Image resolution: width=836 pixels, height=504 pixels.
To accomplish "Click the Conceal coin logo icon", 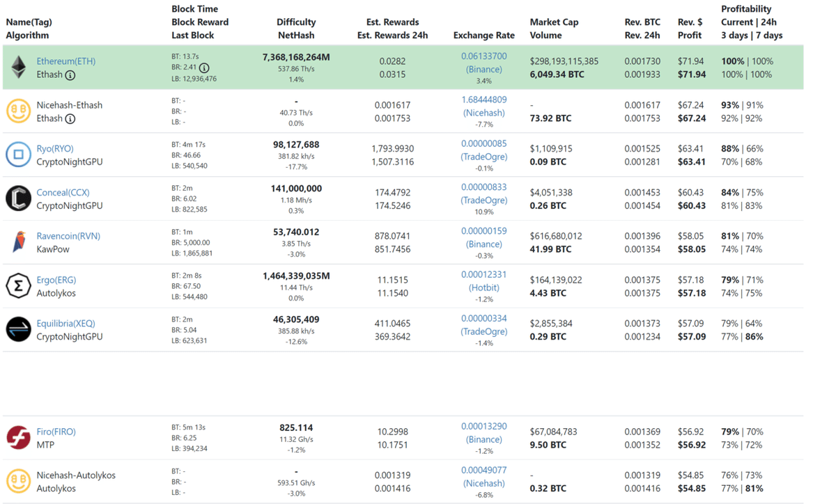I will (x=18, y=198).
